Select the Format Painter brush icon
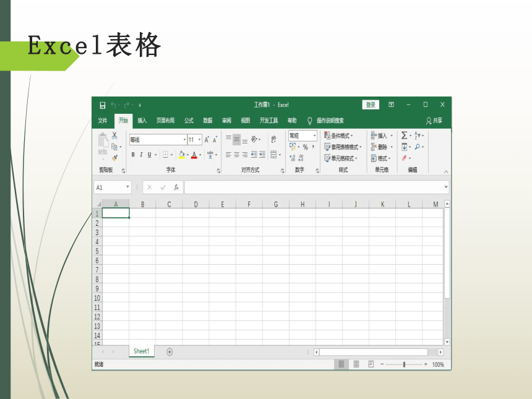Image resolution: width=532 pixels, height=399 pixels. tap(114, 158)
